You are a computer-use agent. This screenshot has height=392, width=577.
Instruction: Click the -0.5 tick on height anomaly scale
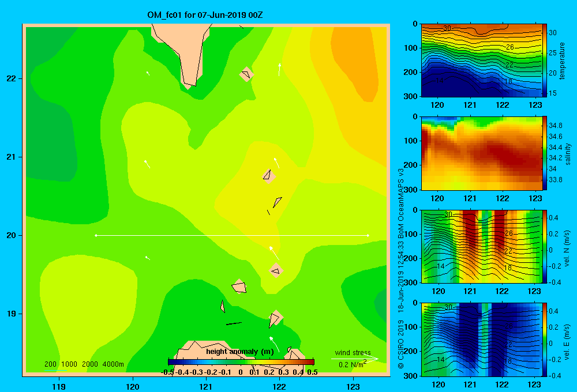tap(167, 372)
